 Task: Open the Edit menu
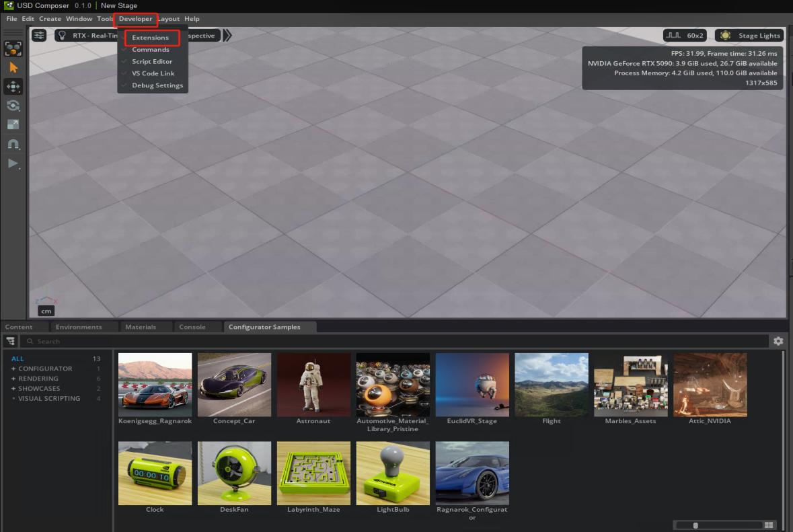pos(28,19)
